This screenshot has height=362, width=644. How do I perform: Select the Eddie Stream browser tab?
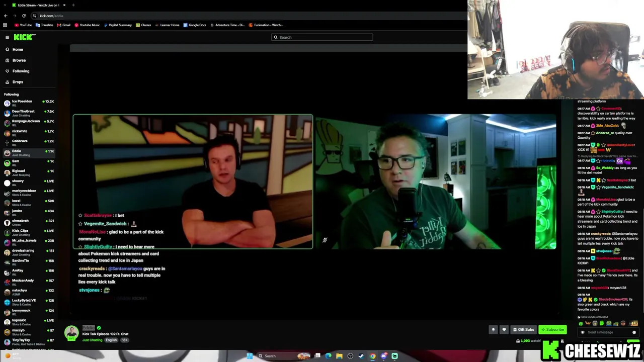tap(39, 5)
